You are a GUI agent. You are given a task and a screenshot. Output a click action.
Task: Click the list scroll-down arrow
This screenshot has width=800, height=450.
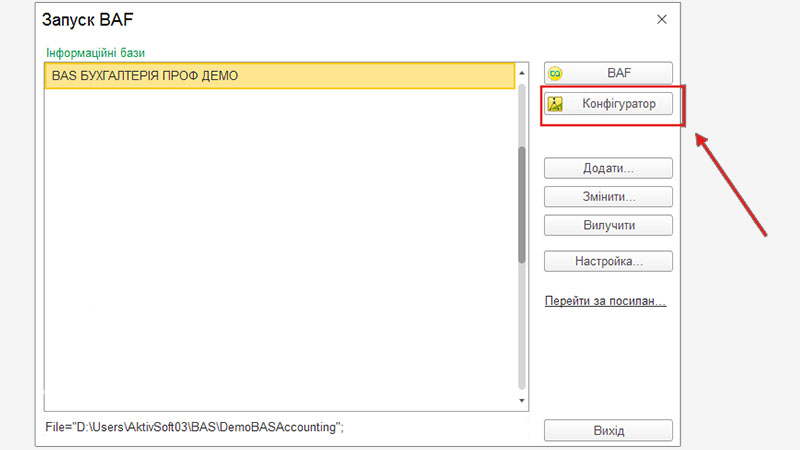click(x=521, y=400)
